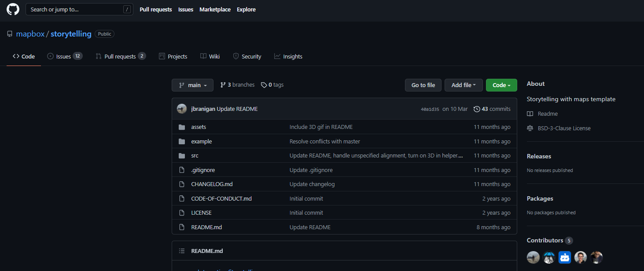The image size is (644, 271).
Task: Click the mapbox owner link
Action: pyautogui.click(x=30, y=34)
